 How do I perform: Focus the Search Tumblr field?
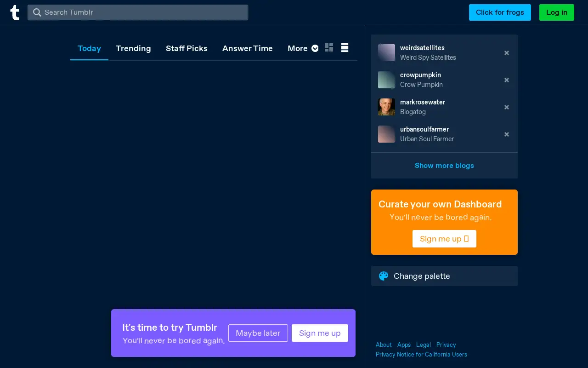click(x=138, y=12)
